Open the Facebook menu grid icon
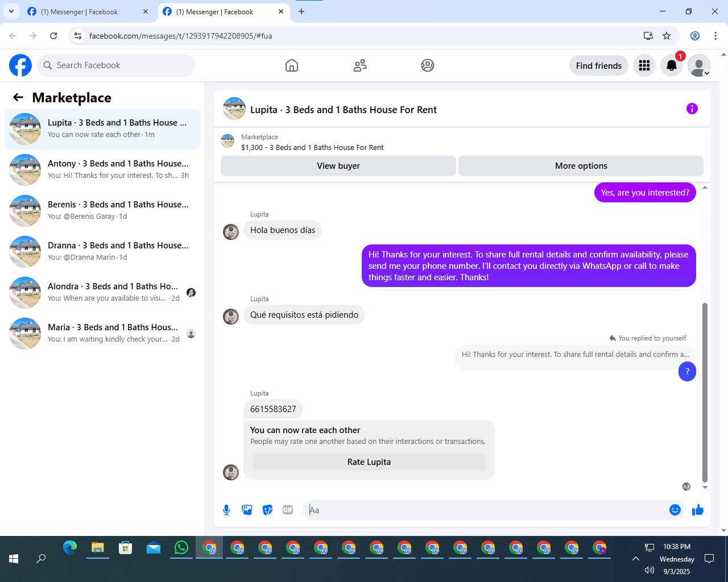Image resolution: width=728 pixels, height=582 pixels. 644,66
